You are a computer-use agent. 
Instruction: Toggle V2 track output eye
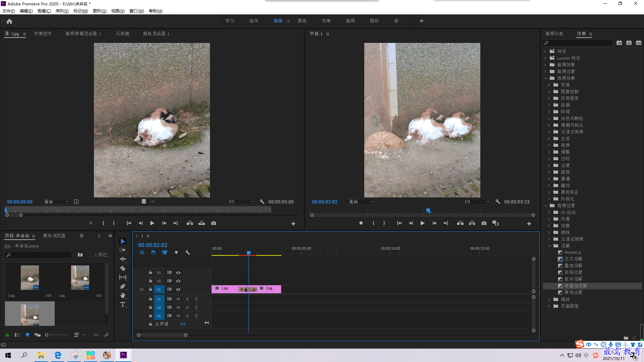pos(178,281)
